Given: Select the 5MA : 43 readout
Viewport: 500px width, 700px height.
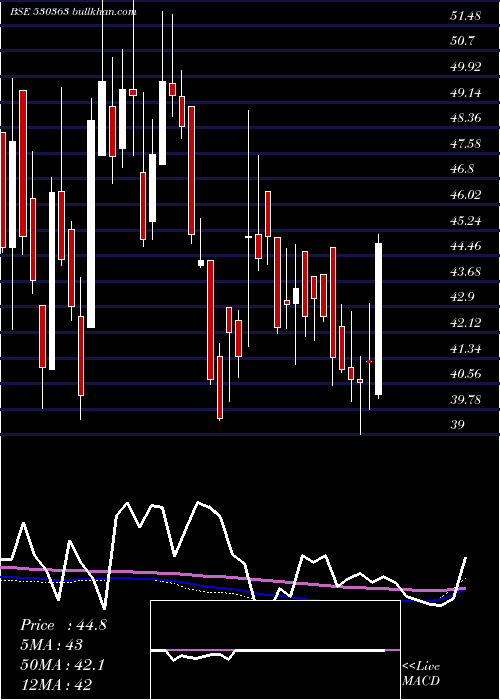Looking at the screenshot, I should point(52,645).
